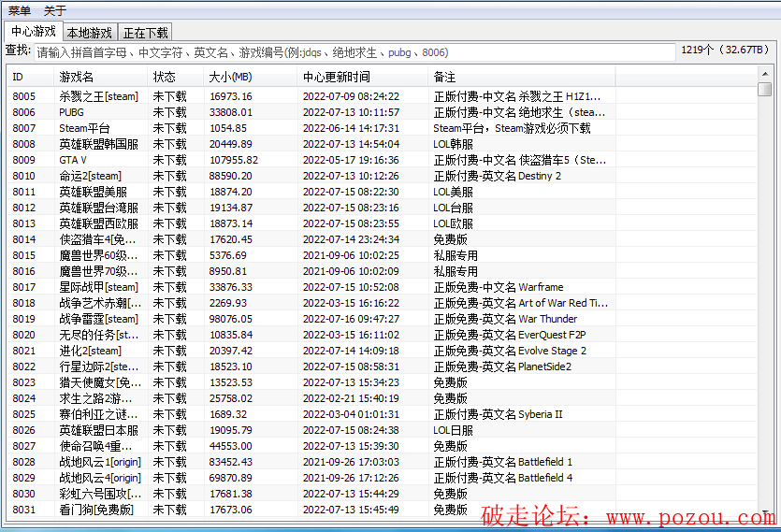
Task: Click update time 2021-09-26 17:03:03
Action: coord(351,462)
